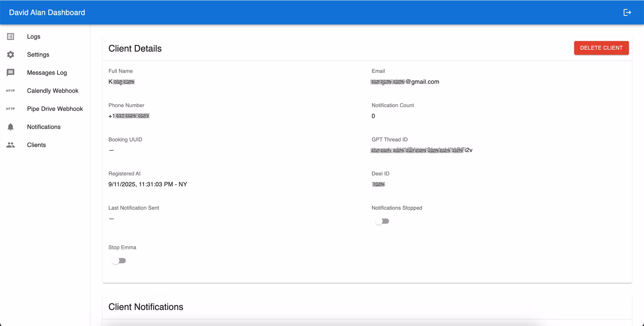Toggle the Notifications Stopped switch

point(382,221)
